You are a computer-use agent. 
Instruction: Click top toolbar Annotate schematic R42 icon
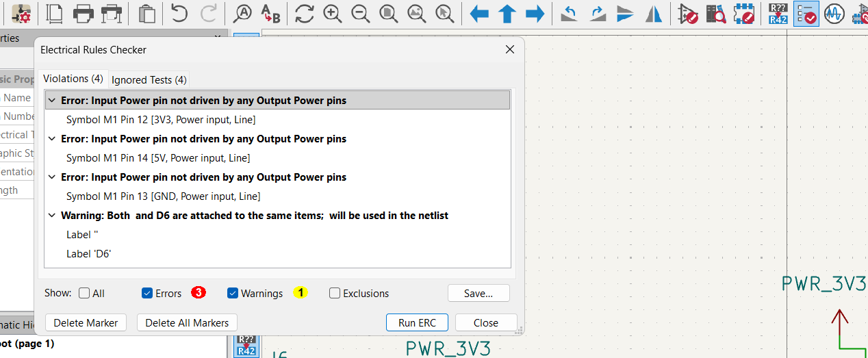[x=778, y=13]
